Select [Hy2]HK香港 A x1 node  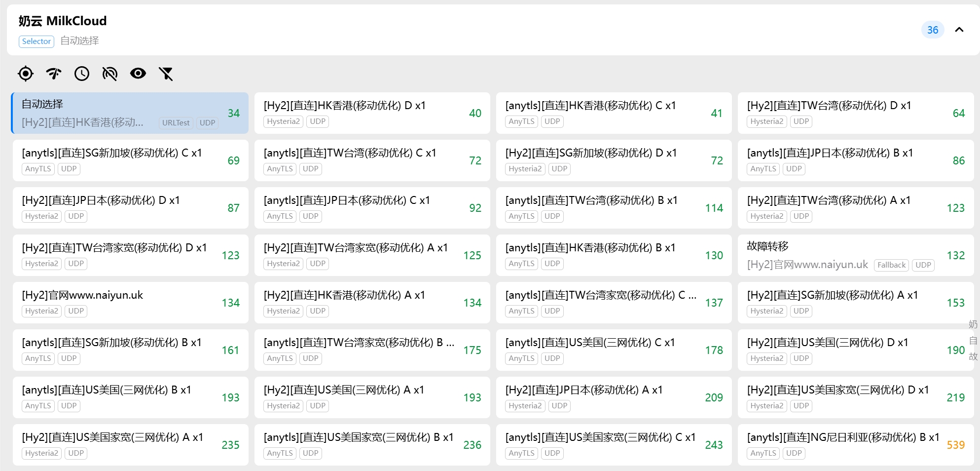point(372,303)
